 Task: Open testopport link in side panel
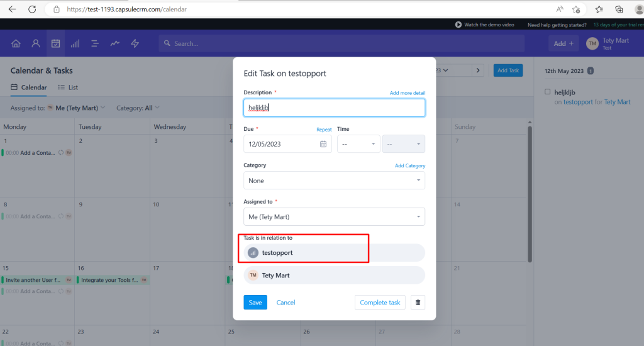point(578,102)
